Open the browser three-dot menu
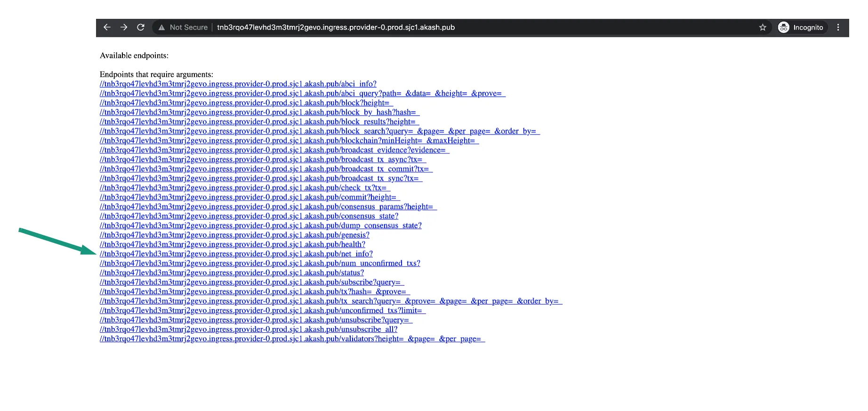868x411 pixels. tap(838, 27)
